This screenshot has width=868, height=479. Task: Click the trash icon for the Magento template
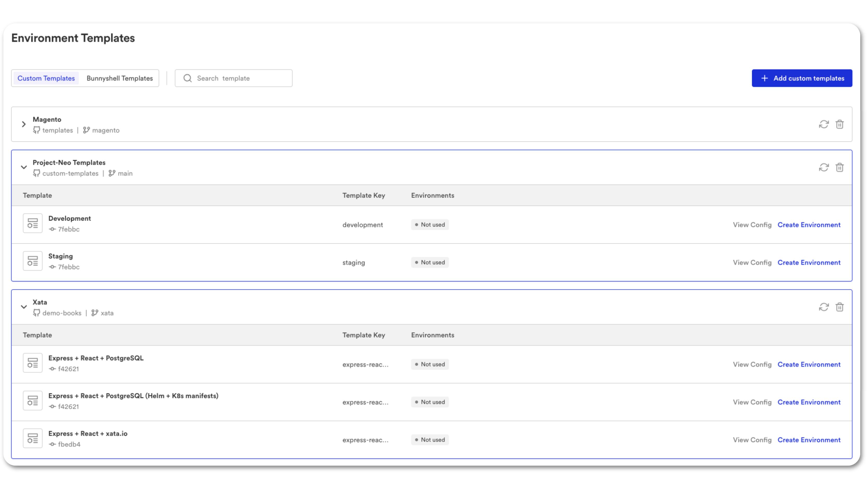(840, 124)
